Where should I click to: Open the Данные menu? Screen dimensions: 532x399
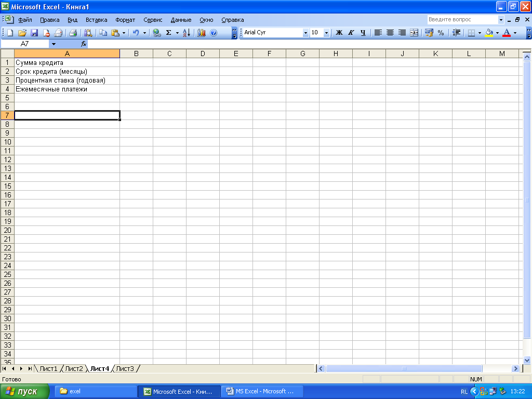pyautogui.click(x=181, y=20)
